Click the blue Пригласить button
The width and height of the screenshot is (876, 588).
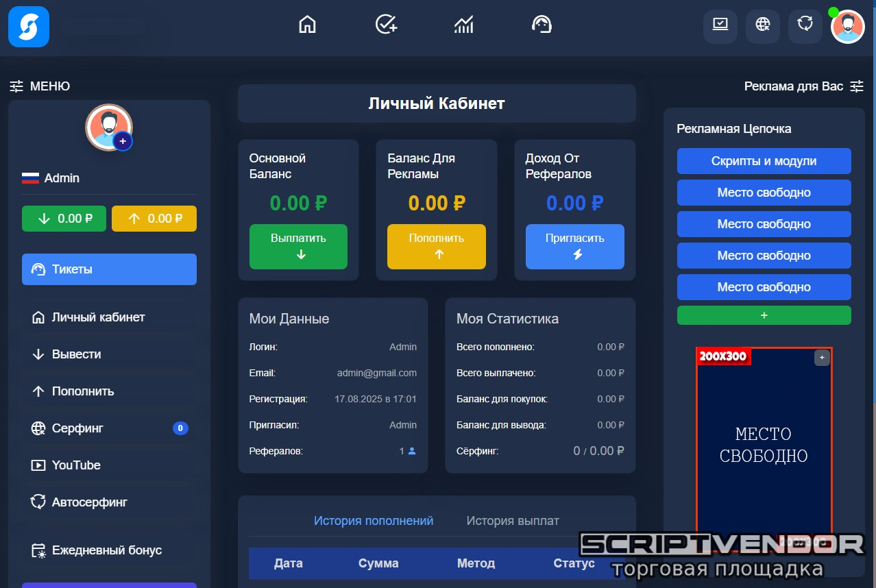(574, 247)
